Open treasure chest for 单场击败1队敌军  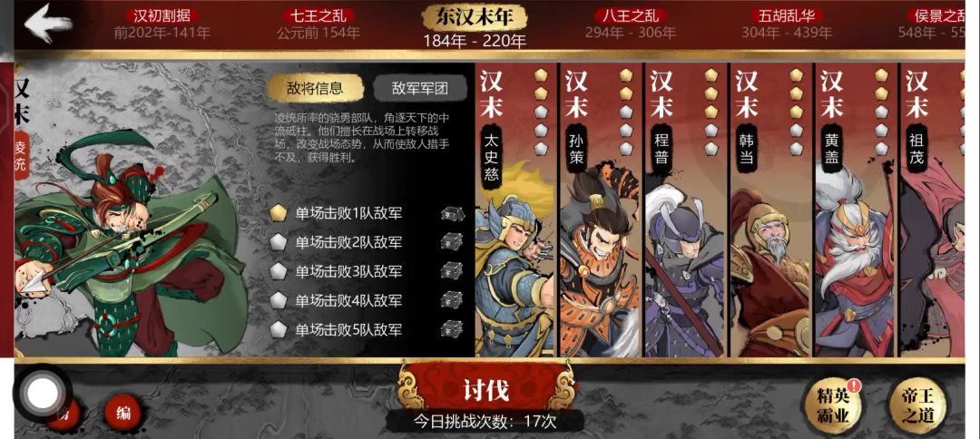click(x=452, y=214)
